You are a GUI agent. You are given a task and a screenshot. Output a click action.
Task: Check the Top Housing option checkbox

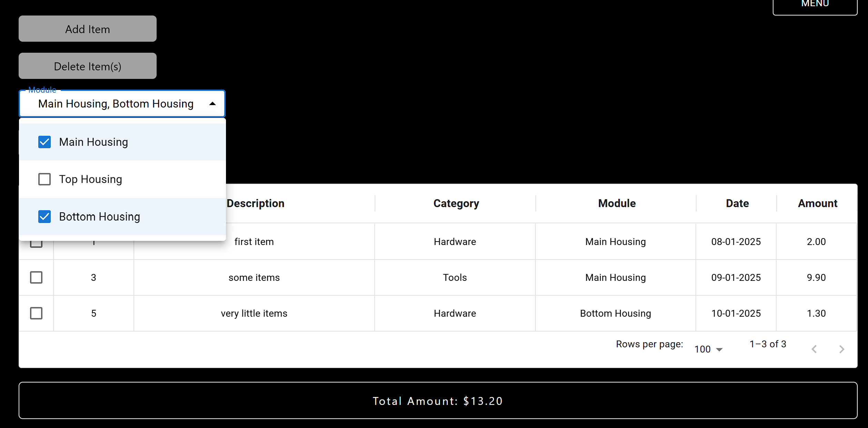pyautogui.click(x=45, y=179)
